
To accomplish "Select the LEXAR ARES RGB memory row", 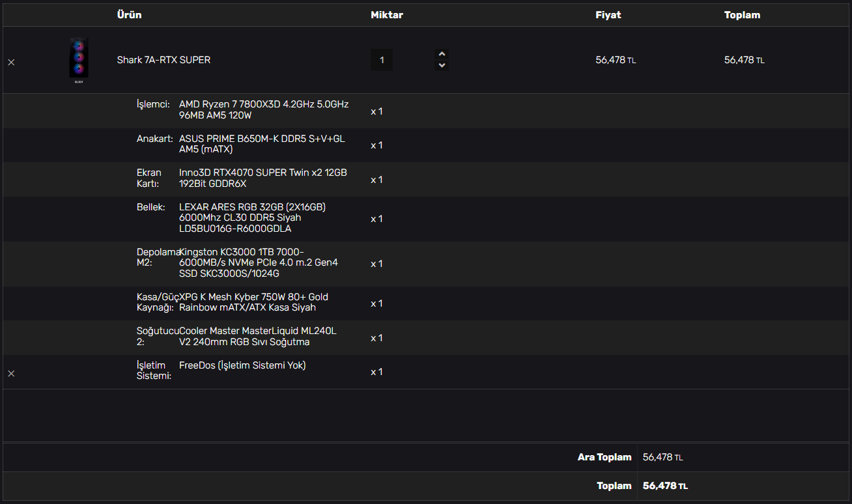I will pyautogui.click(x=252, y=218).
